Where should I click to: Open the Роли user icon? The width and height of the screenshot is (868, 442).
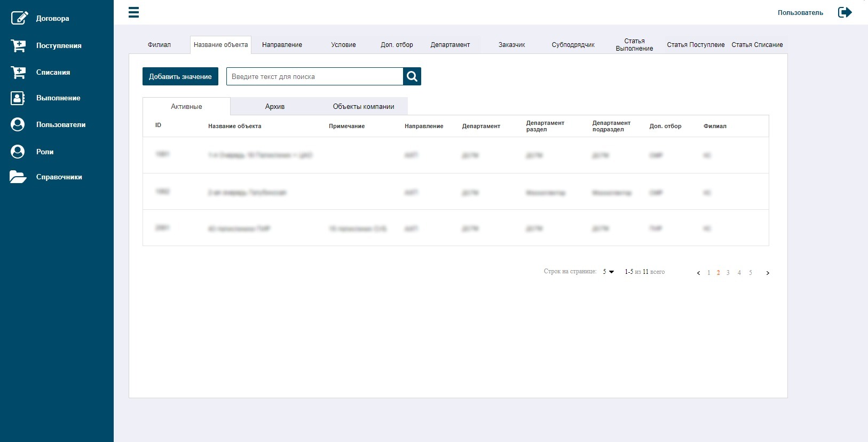[x=18, y=152]
